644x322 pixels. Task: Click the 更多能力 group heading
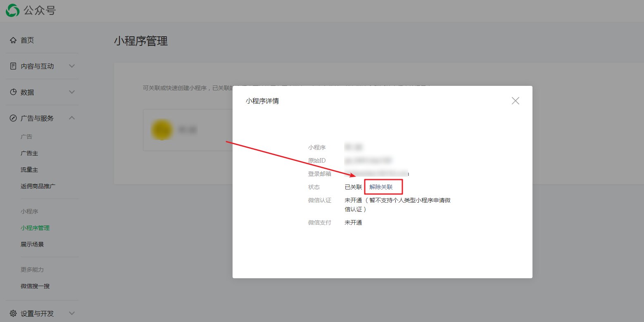point(32,270)
